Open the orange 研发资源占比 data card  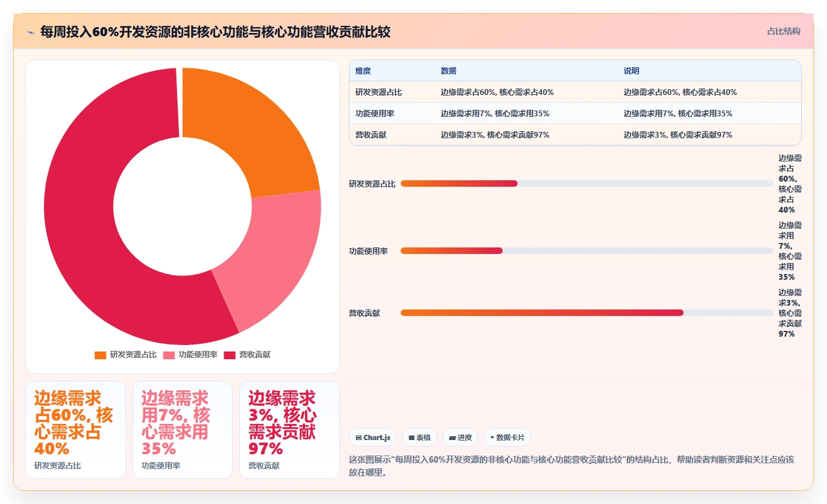76,430
